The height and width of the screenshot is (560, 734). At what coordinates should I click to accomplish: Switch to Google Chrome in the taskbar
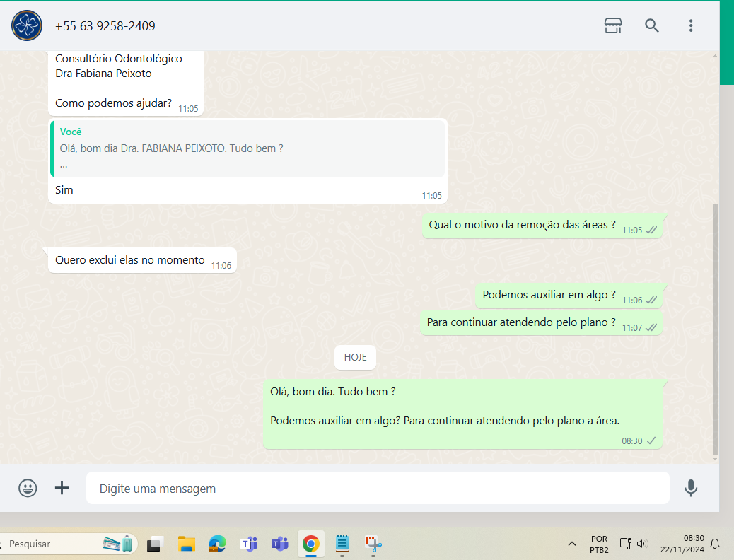coord(311,544)
